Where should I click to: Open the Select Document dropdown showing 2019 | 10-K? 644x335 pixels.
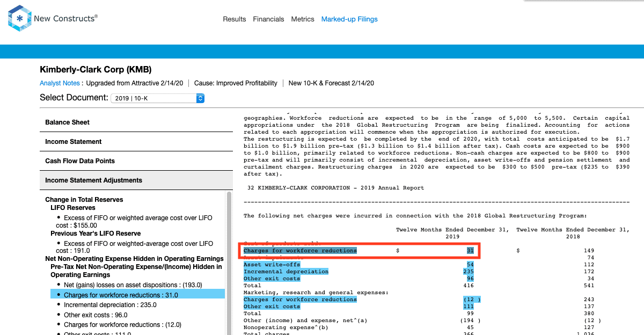pyautogui.click(x=157, y=98)
